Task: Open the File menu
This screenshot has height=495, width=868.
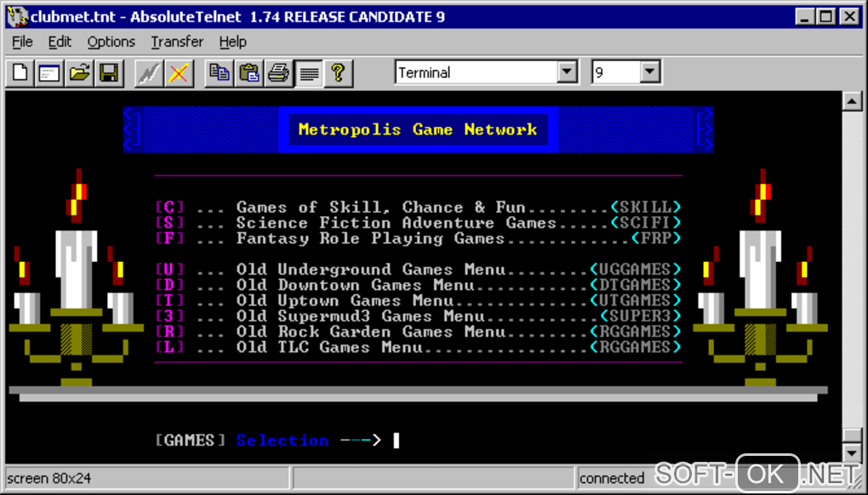Action: [22, 42]
